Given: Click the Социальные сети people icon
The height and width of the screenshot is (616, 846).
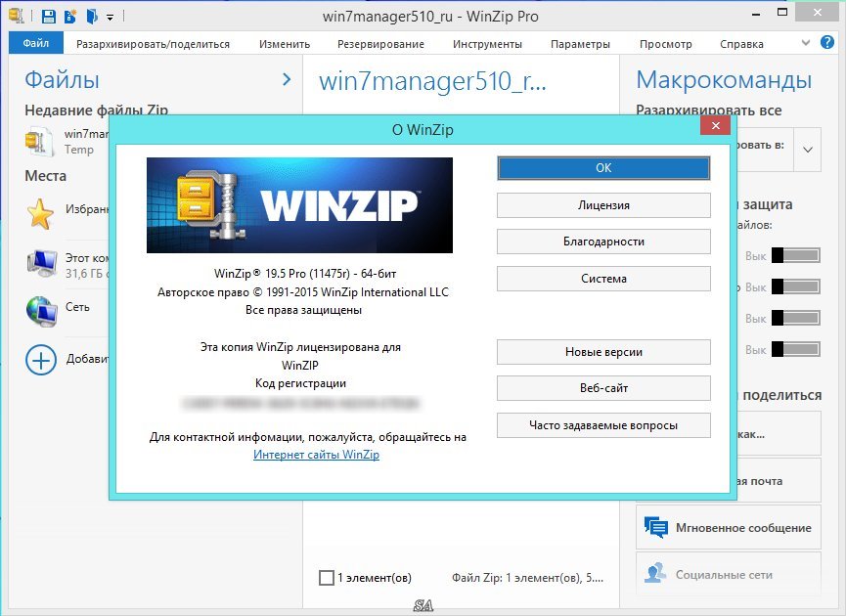Looking at the screenshot, I should click(655, 574).
